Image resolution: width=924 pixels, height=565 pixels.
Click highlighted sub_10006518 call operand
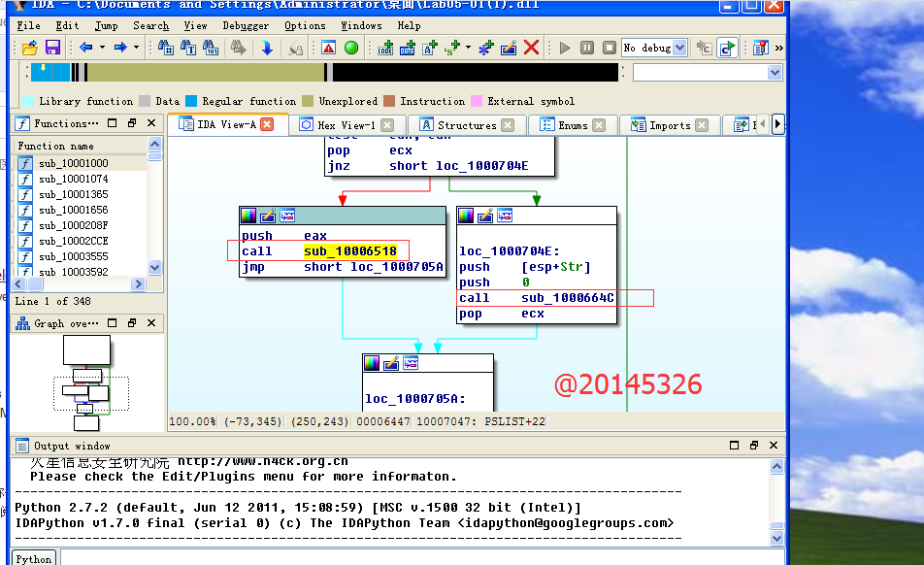coord(349,251)
